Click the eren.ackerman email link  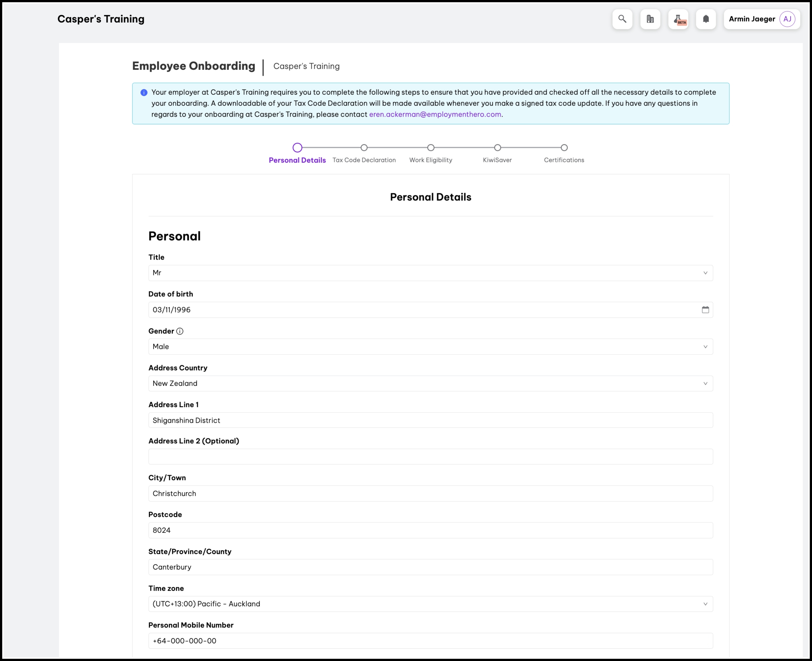[435, 114]
